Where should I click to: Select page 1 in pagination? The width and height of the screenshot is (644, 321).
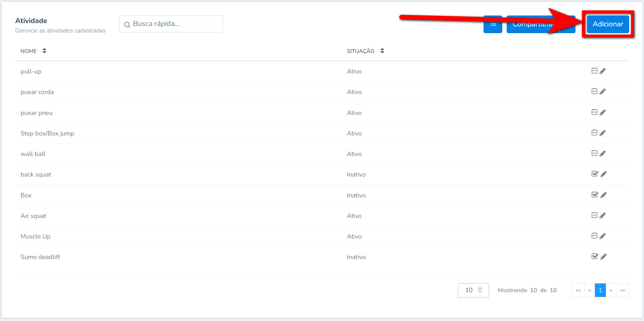coord(600,290)
